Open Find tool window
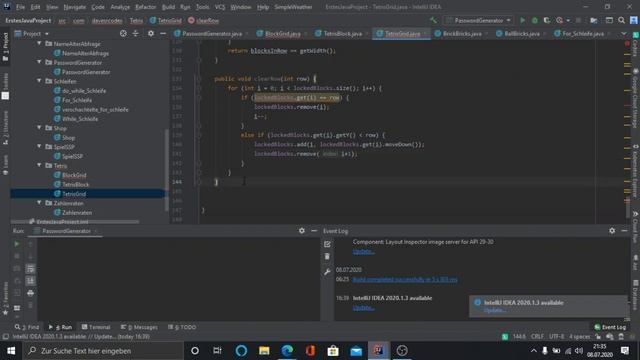Screen dimensions: 640x360 point(27,327)
